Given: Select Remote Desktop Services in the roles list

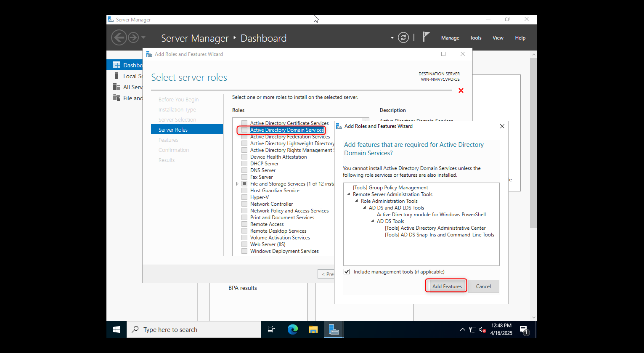Looking at the screenshot, I should point(278,231).
